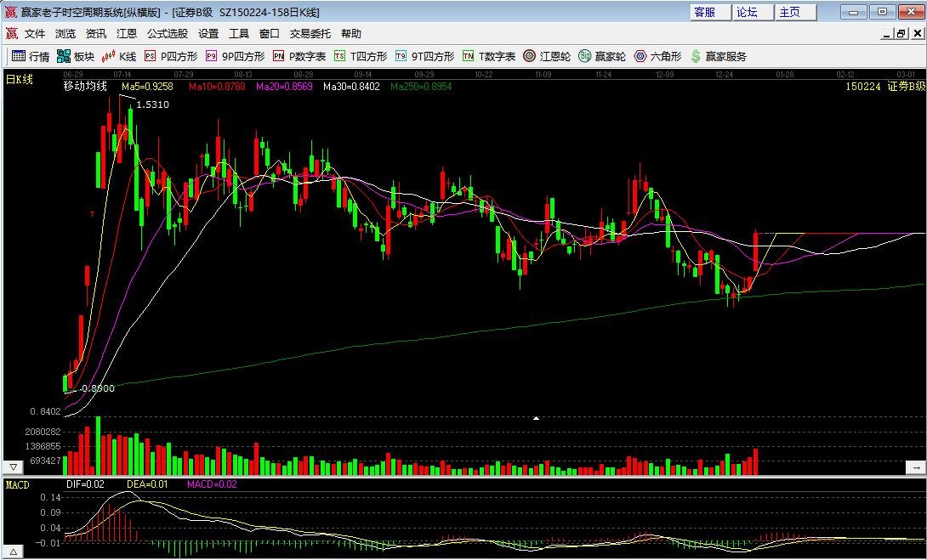Select the Ma20=0.8569 value
The width and height of the screenshot is (927, 560).
pyautogui.click(x=284, y=86)
